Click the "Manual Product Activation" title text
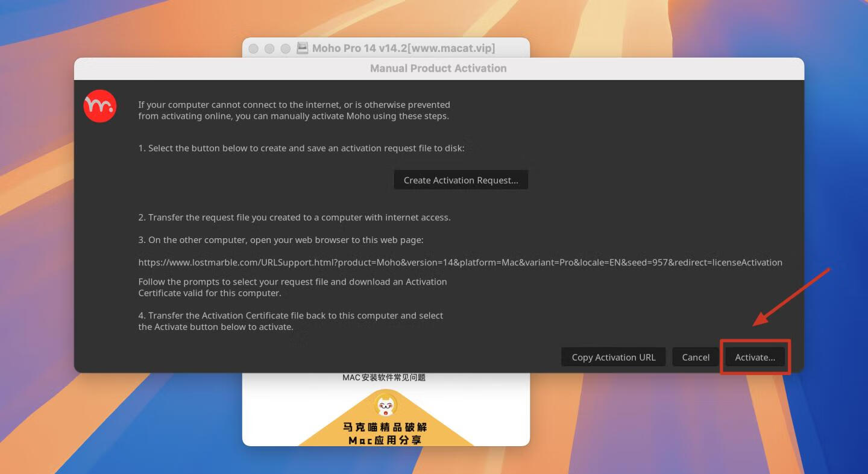The image size is (868, 474). 438,68
